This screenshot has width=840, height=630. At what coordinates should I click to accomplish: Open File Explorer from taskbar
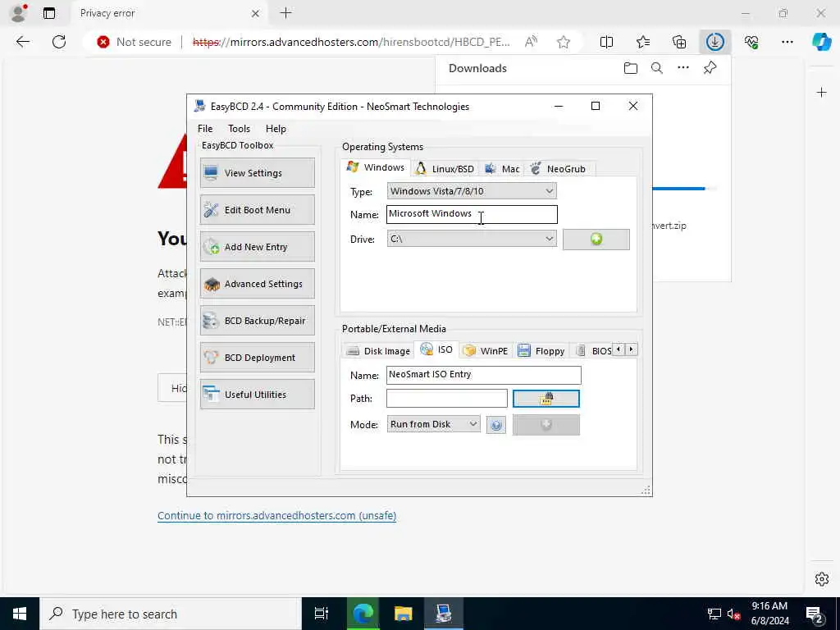(403, 614)
